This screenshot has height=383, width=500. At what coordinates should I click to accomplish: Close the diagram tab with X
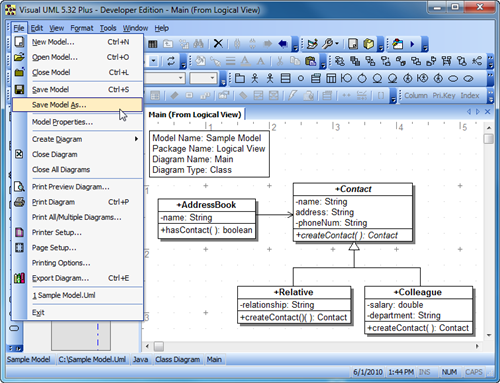[487, 112]
